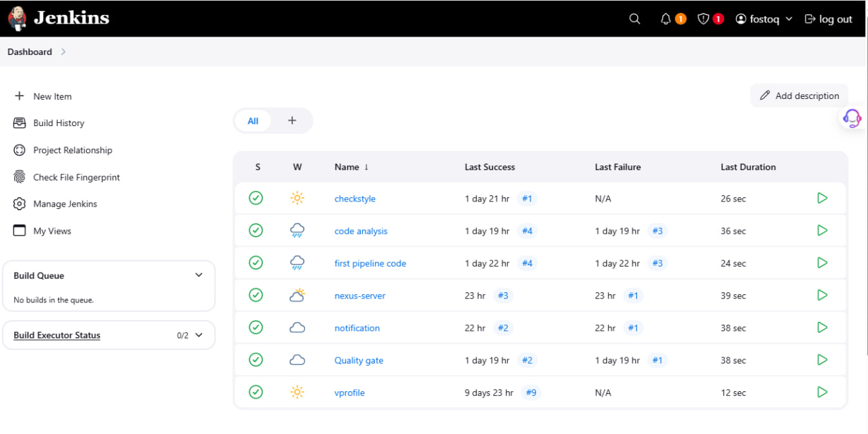Click checkstyle success status icon
The height and width of the screenshot is (434, 868).
click(256, 198)
